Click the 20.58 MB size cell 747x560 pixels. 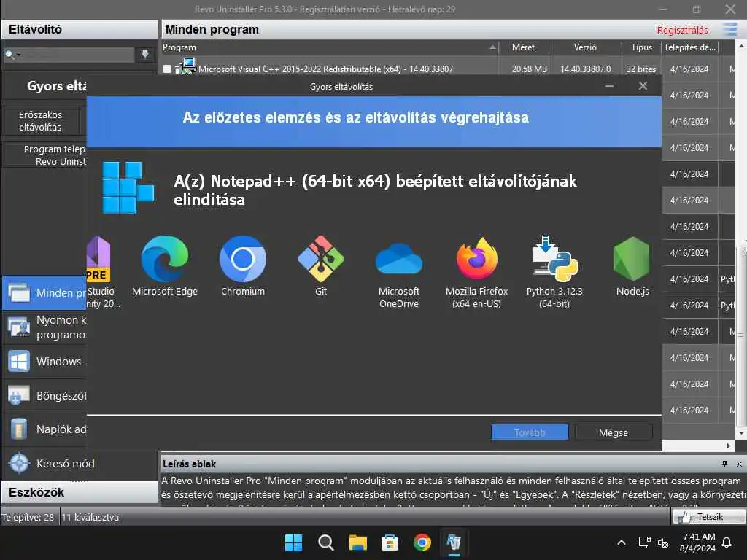(530, 69)
